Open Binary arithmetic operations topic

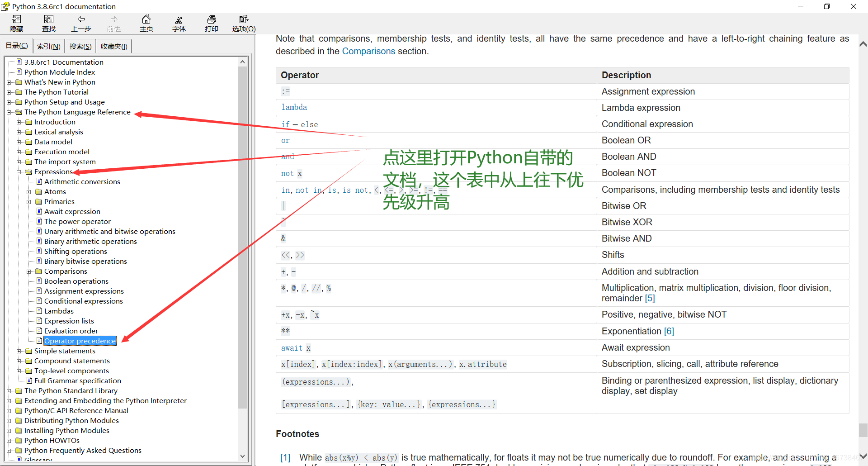point(90,241)
